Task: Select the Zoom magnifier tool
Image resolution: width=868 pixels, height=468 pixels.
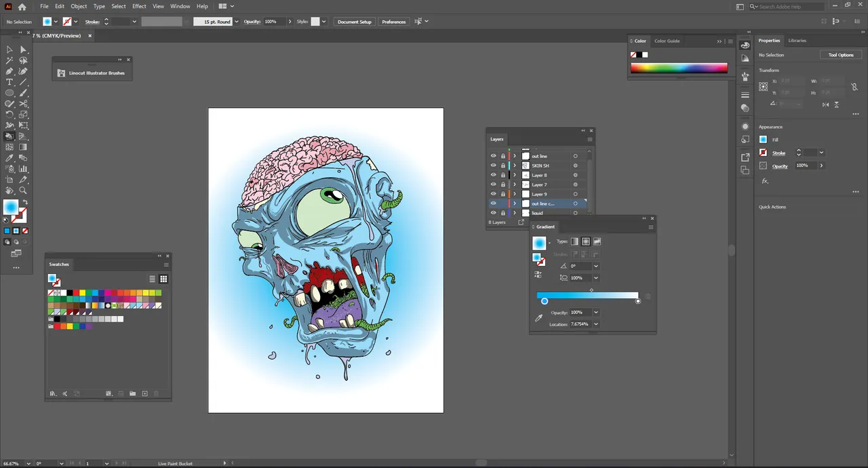Action: 23,191
